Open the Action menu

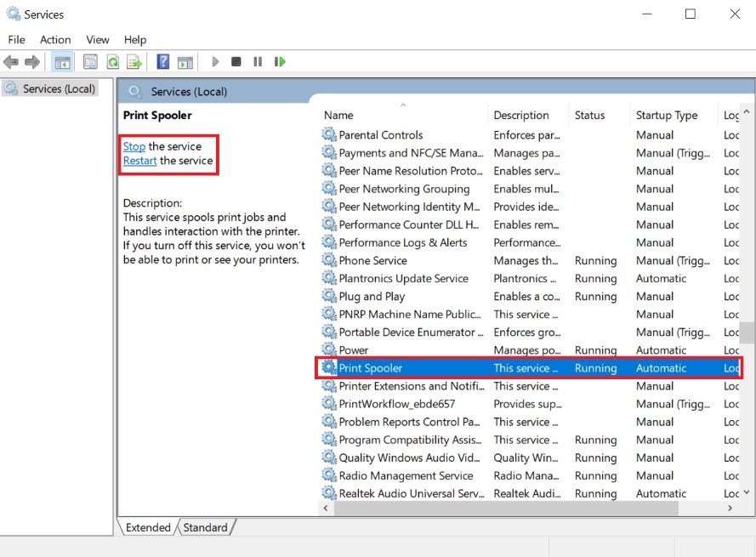tap(55, 40)
